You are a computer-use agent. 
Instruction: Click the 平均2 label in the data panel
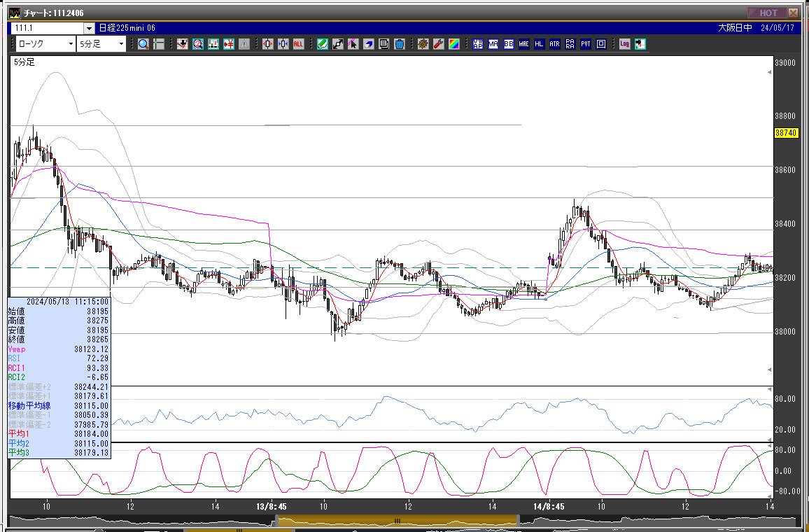(x=19, y=443)
